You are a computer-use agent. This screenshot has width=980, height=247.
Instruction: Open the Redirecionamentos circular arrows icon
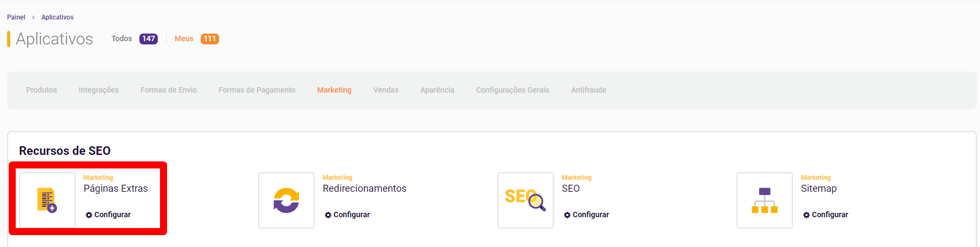click(x=286, y=200)
